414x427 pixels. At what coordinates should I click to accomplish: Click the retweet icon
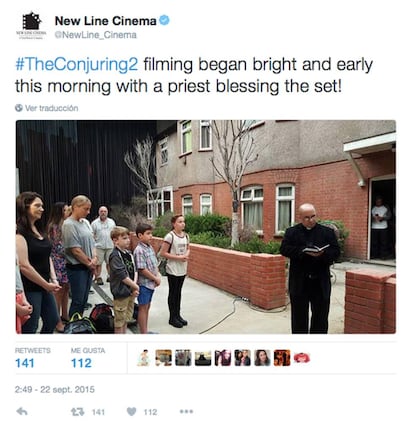pyautogui.click(x=78, y=412)
